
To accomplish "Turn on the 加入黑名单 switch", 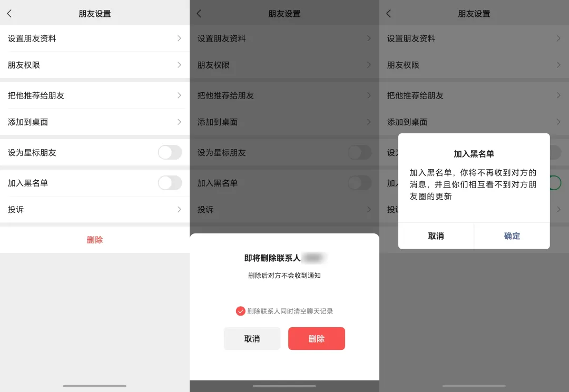I will [x=170, y=182].
